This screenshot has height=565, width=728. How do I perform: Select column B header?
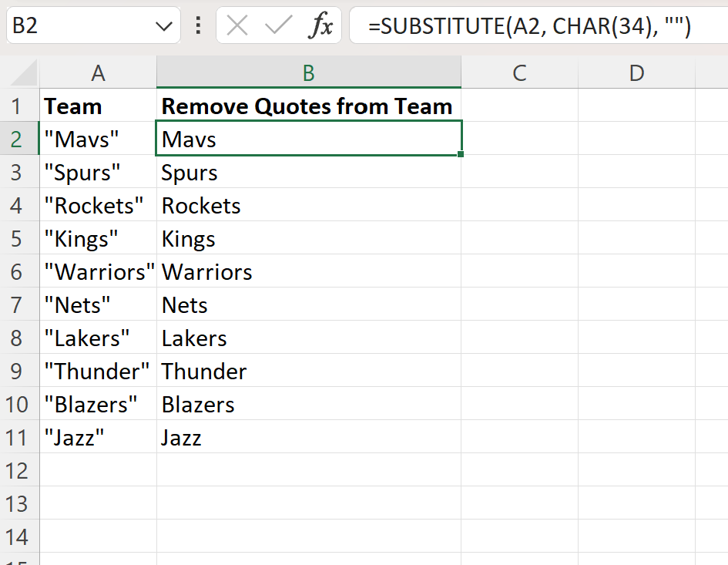pyautogui.click(x=309, y=73)
